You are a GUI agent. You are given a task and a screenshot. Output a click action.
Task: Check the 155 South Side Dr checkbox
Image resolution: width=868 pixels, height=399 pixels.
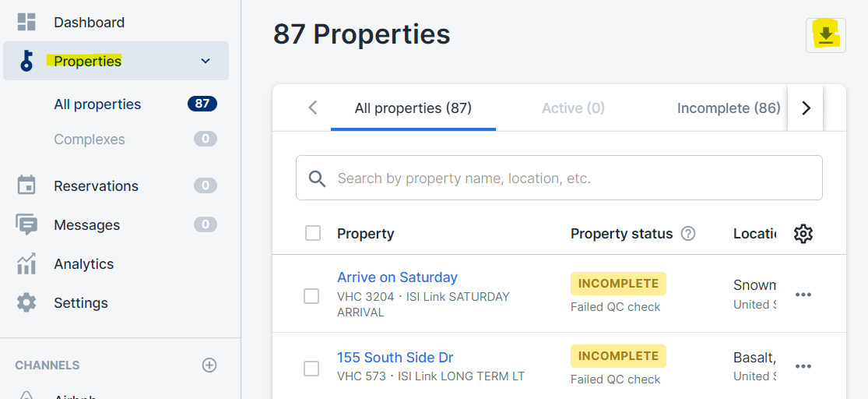(x=311, y=369)
